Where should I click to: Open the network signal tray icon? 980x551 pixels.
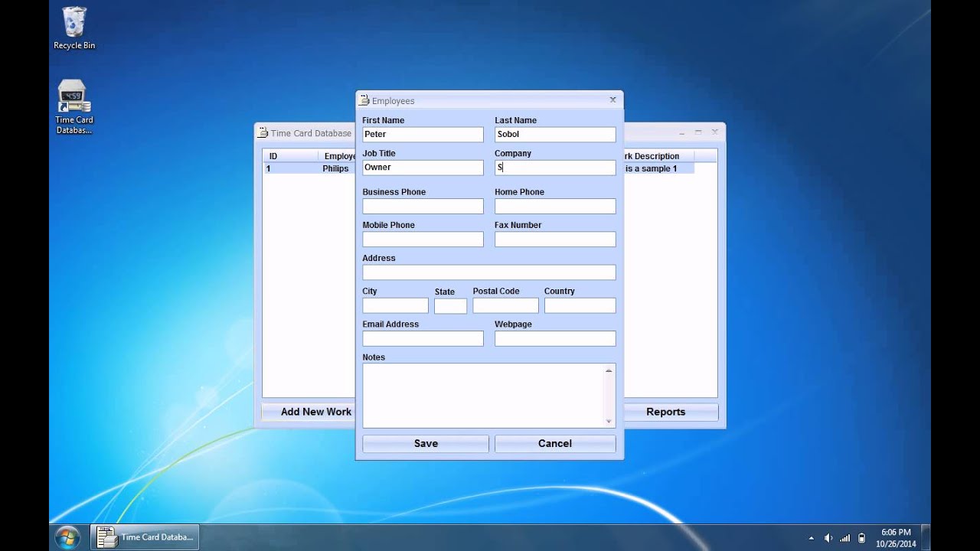[845, 538]
